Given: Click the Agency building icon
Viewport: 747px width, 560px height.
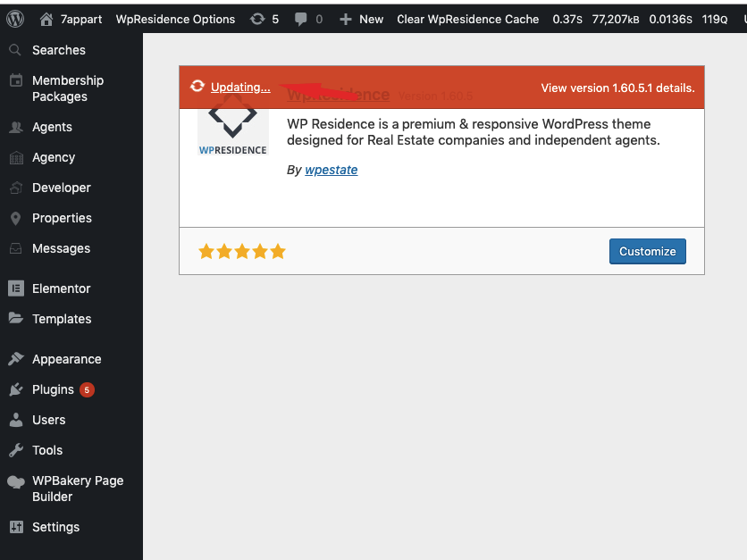Looking at the screenshot, I should tap(16, 157).
